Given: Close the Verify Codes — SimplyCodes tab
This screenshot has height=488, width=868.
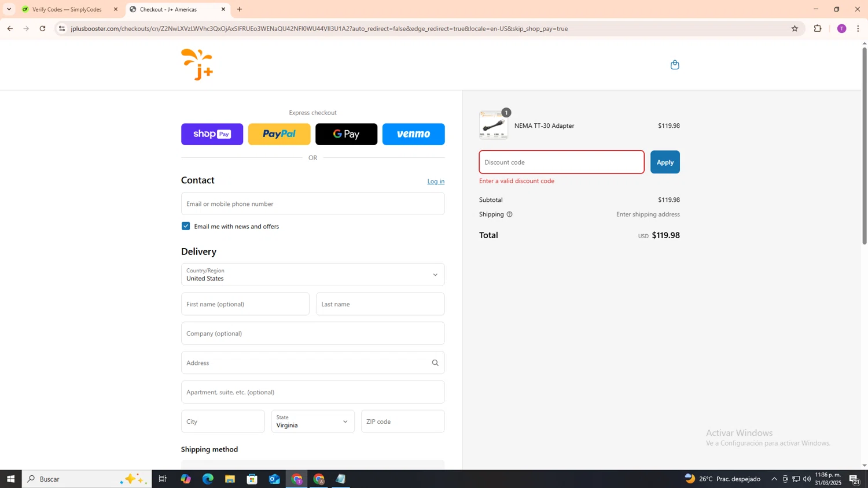Looking at the screenshot, I should click(116, 9).
